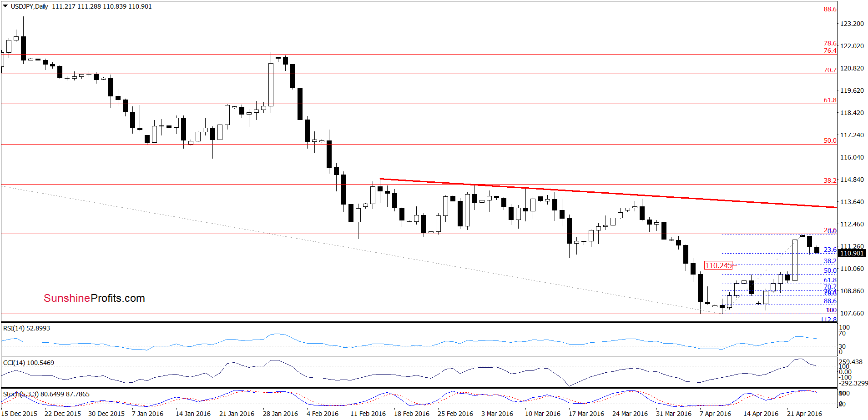
Task: Click the tall white candle of 21 Apr
Action: coord(795,260)
